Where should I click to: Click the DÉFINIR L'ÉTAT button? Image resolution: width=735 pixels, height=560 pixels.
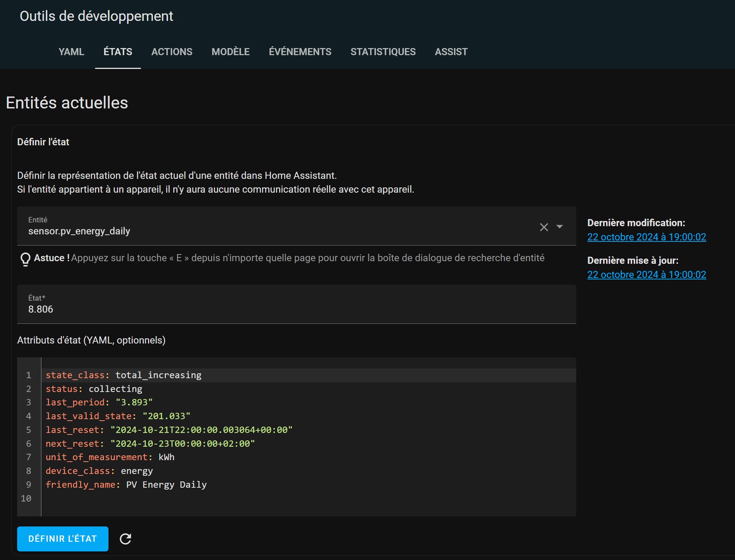(63, 539)
